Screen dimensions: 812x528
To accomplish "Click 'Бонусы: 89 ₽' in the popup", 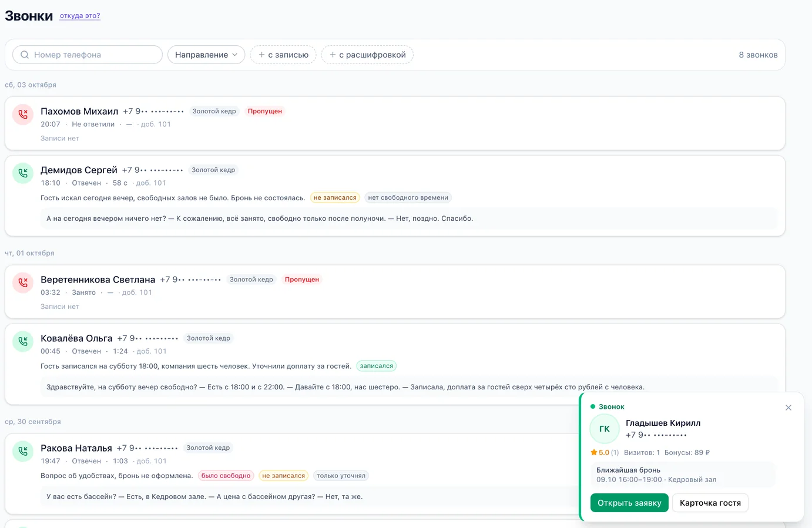I will pyautogui.click(x=687, y=453).
